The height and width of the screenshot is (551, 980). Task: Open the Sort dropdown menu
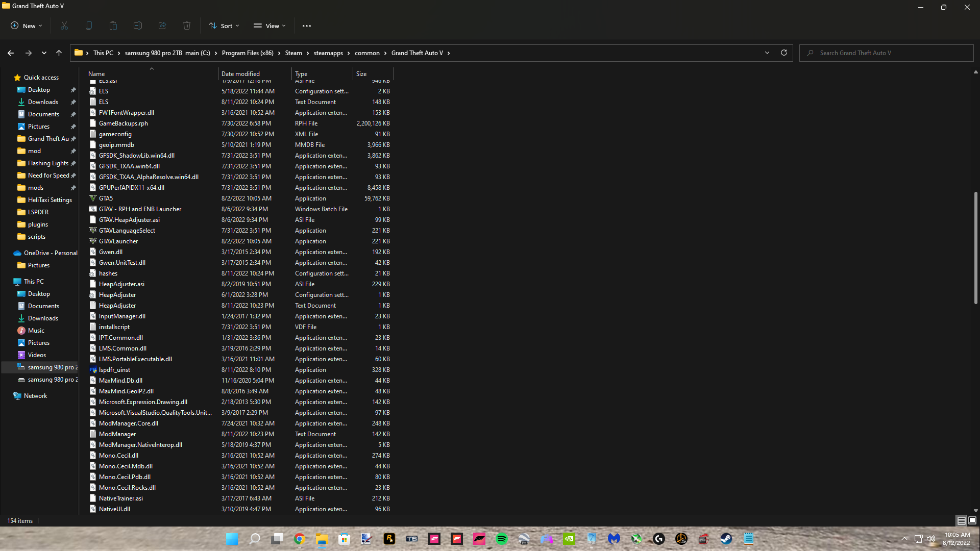pyautogui.click(x=224, y=26)
